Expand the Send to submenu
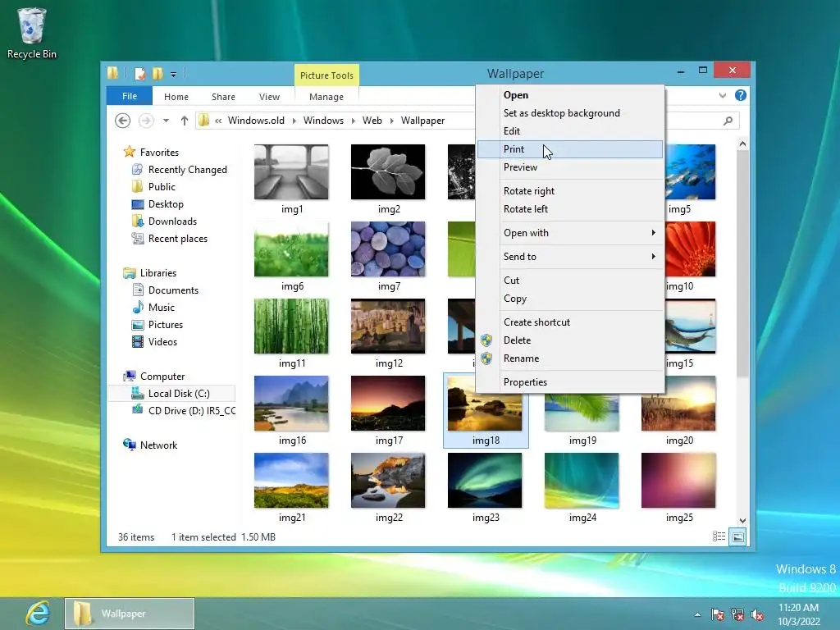Image resolution: width=840 pixels, height=630 pixels. click(x=569, y=256)
